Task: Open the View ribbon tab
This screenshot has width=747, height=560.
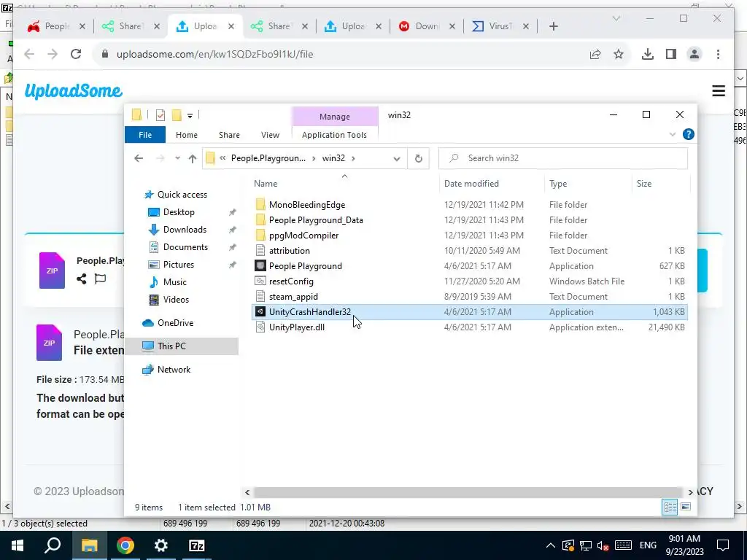Action: pos(270,135)
